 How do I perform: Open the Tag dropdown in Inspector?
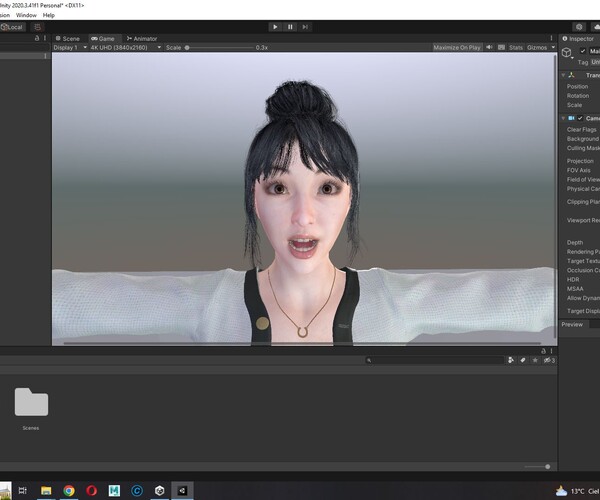pos(595,62)
